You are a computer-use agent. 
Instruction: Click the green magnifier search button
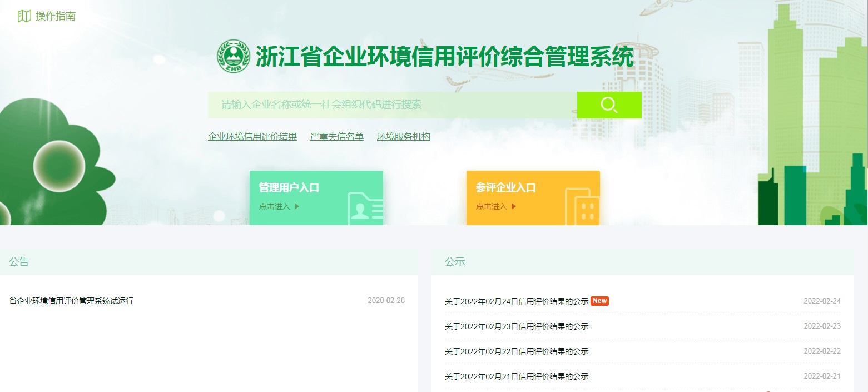609,105
